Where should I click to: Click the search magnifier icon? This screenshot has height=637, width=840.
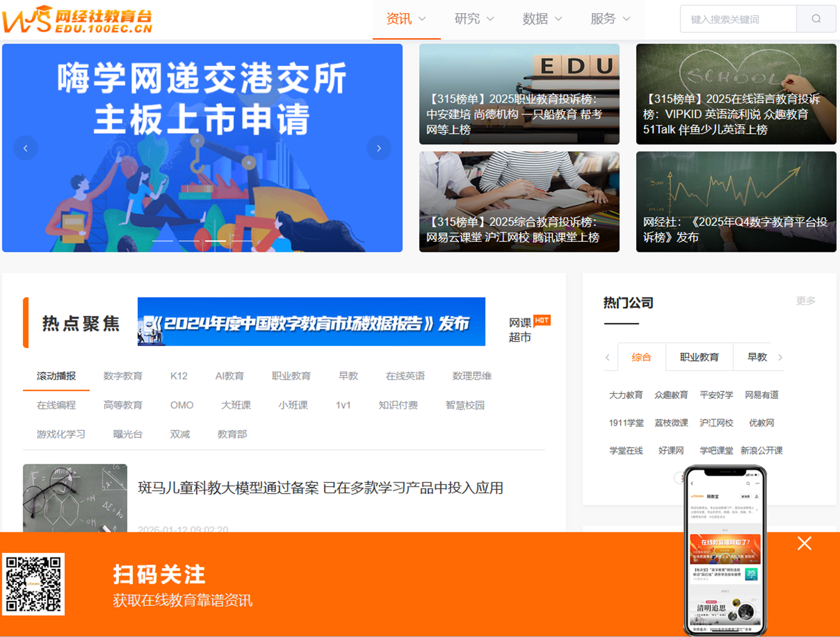[x=816, y=19]
